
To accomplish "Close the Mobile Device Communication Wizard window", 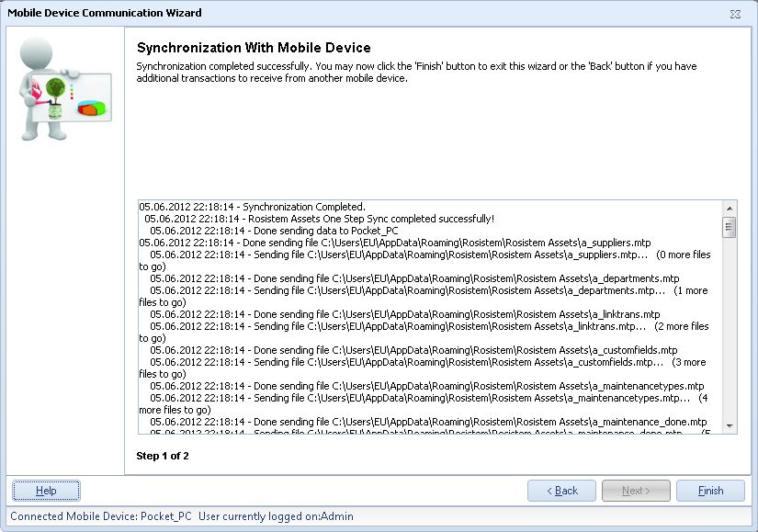I will point(735,13).
